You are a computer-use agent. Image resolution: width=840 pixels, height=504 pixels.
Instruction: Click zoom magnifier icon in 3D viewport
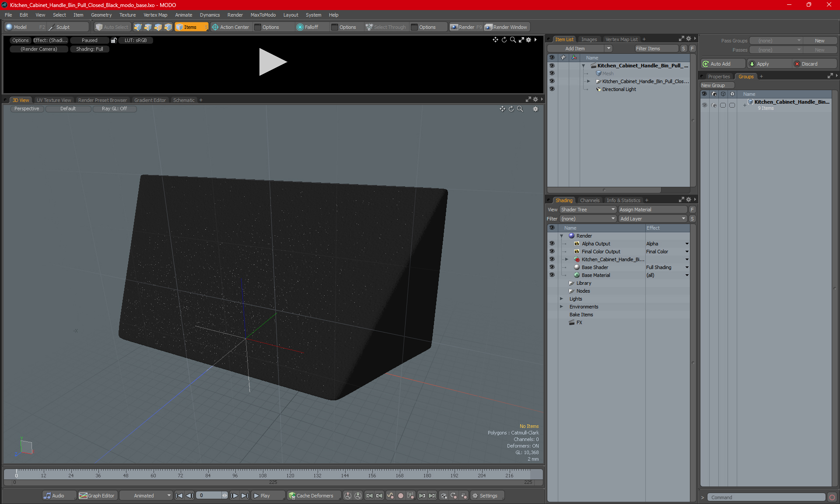pyautogui.click(x=520, y=109)
